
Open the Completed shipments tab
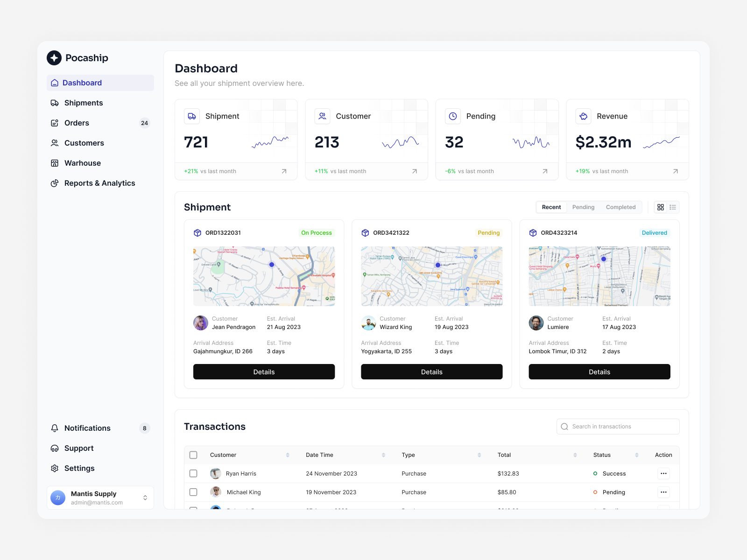(620, 207)
